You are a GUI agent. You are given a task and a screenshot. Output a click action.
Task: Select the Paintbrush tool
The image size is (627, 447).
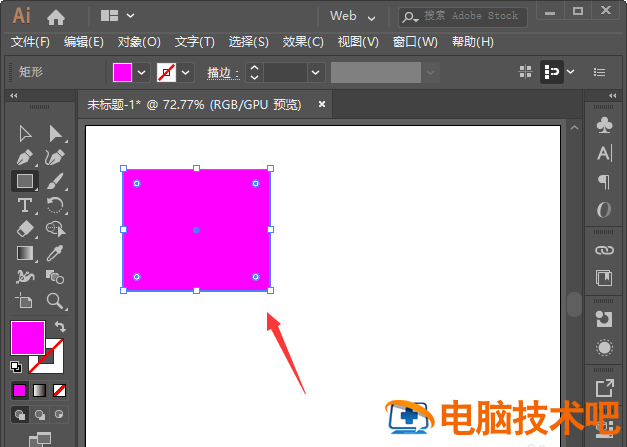coord(55,181)
